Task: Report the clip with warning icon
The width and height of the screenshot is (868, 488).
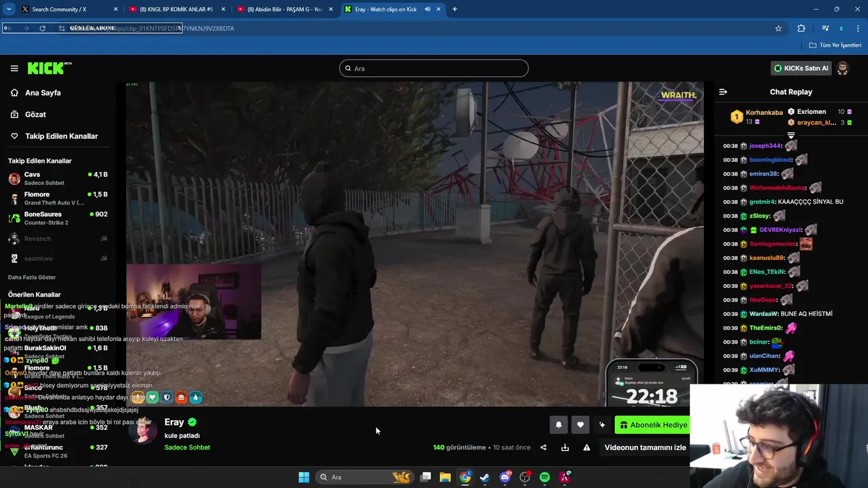Action: [x=587, y=447]
